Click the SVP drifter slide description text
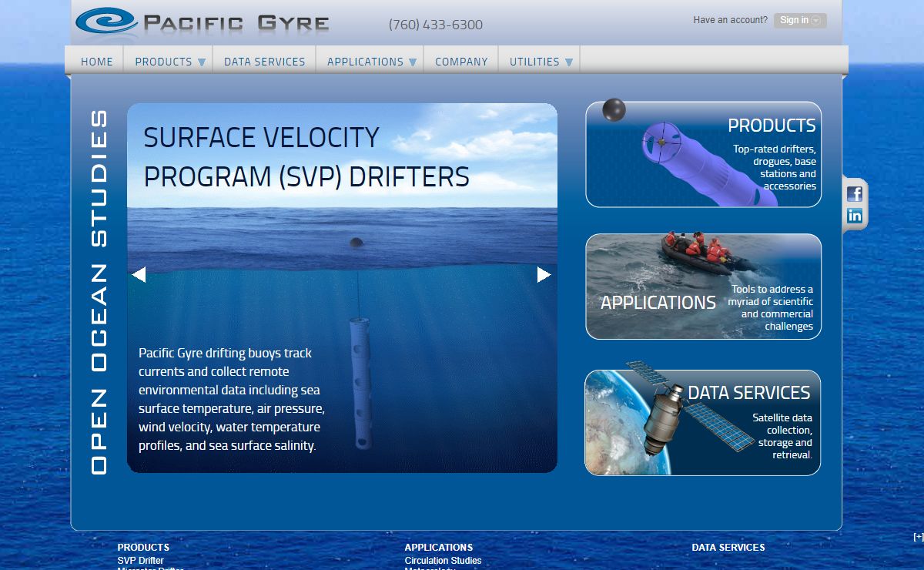The width and height of the screenshot is (924, 570). pyautogui.click(x=231, y=399)
